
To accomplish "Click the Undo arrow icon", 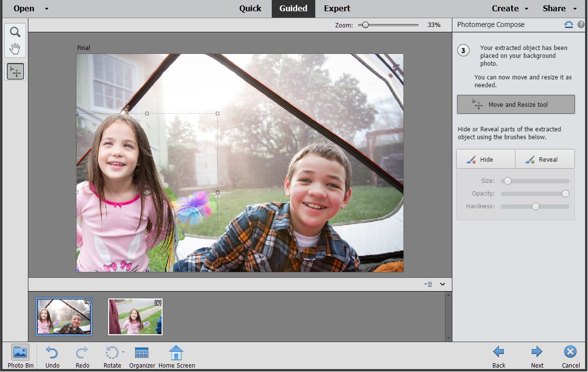I will (52, 353).
